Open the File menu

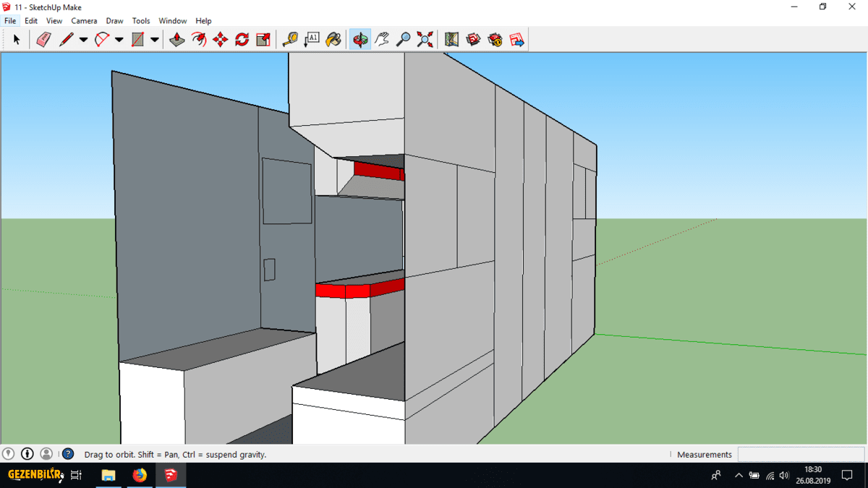(x=10, y=21)
